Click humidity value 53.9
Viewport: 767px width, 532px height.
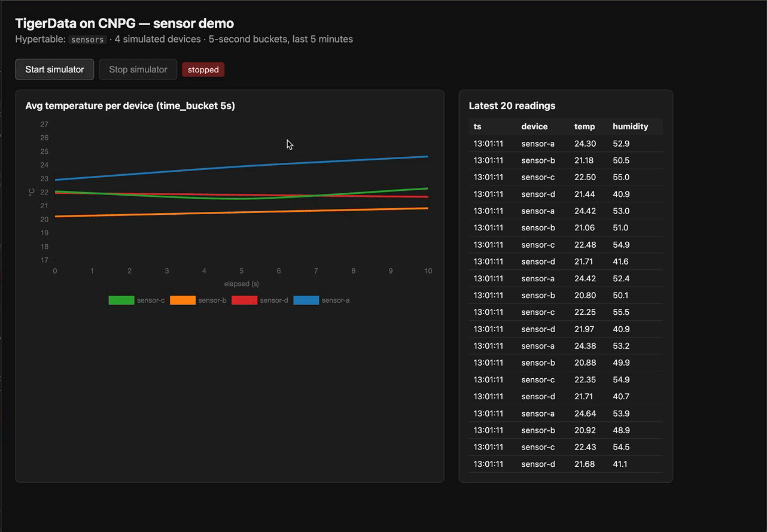click(x=621, y=414)
